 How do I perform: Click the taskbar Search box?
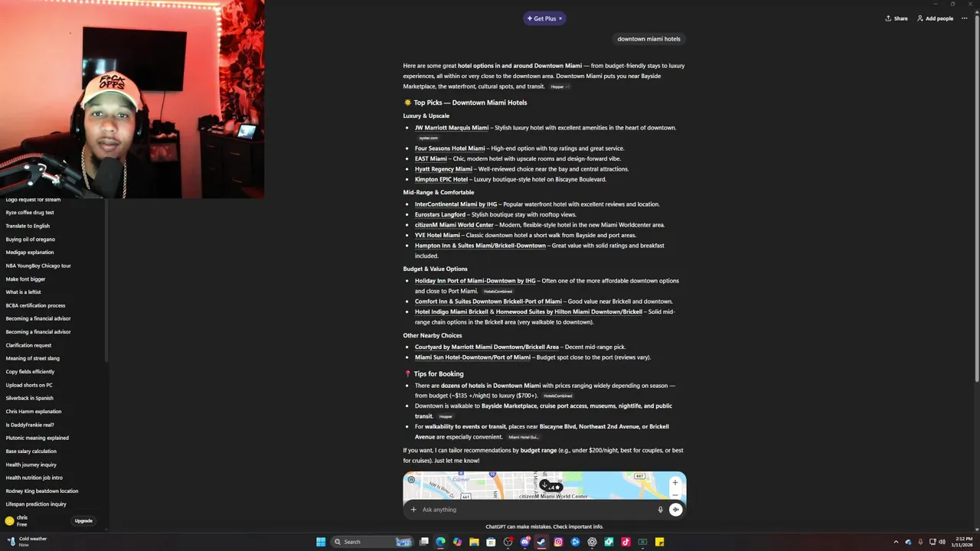(x=373, y=542)
